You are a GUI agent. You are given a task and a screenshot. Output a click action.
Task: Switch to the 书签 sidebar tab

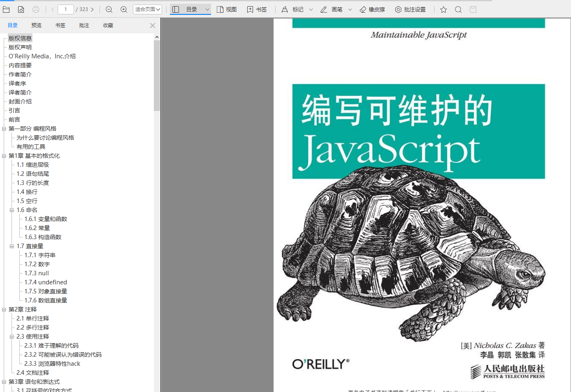(60, 25)
